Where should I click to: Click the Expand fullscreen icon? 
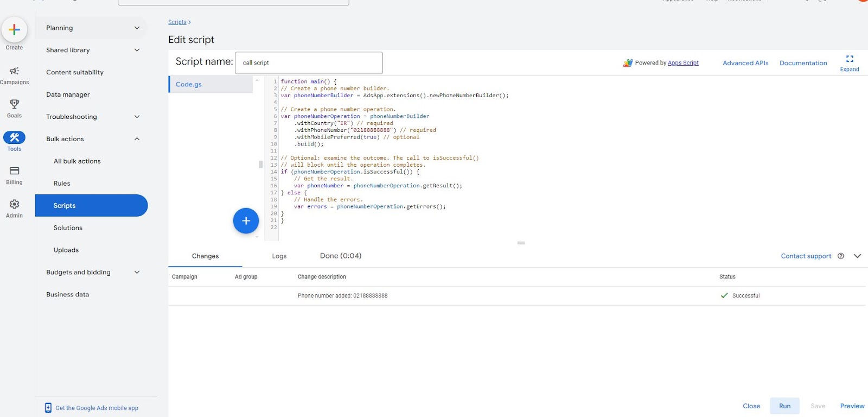point(850,59)
